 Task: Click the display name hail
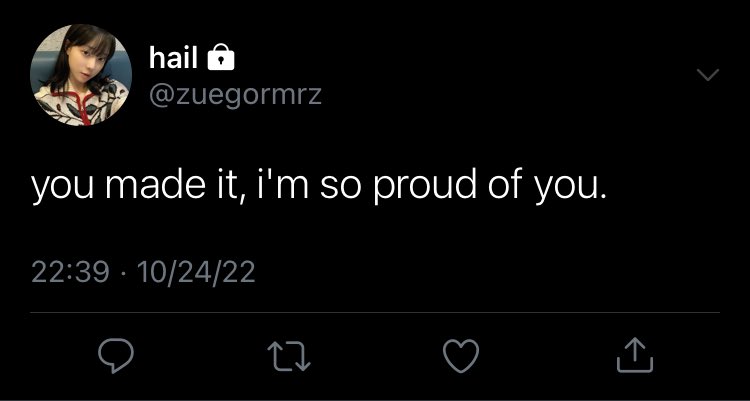tap(173, 58)
